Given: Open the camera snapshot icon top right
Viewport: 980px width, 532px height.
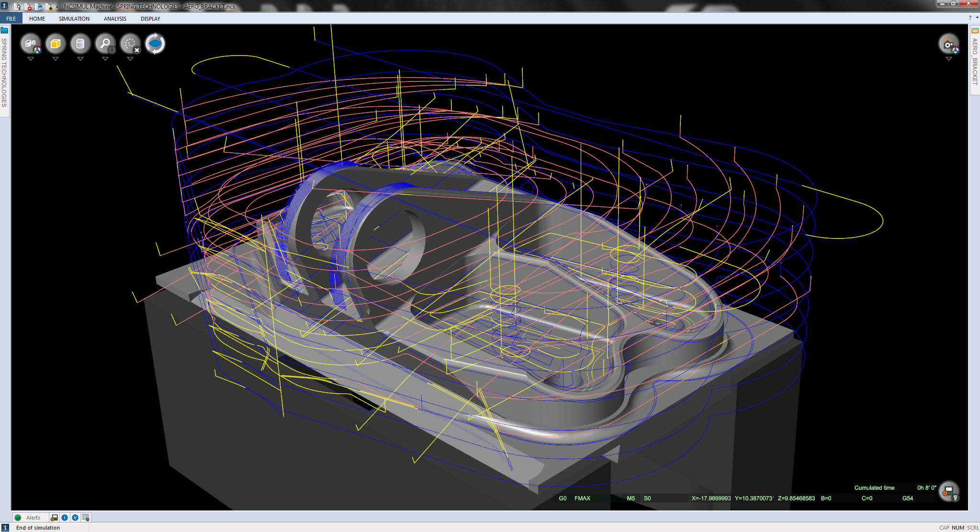Looking at the screenshot, I should click(948, 44).
